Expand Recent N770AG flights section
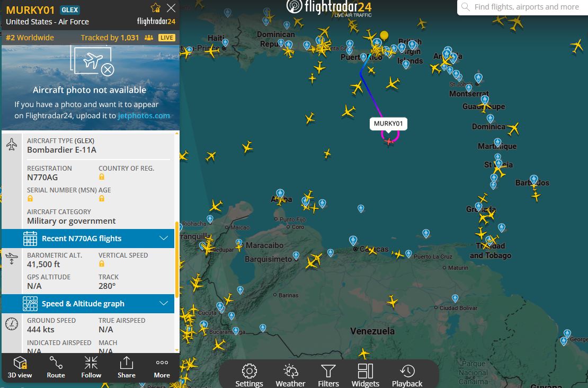 88,239
